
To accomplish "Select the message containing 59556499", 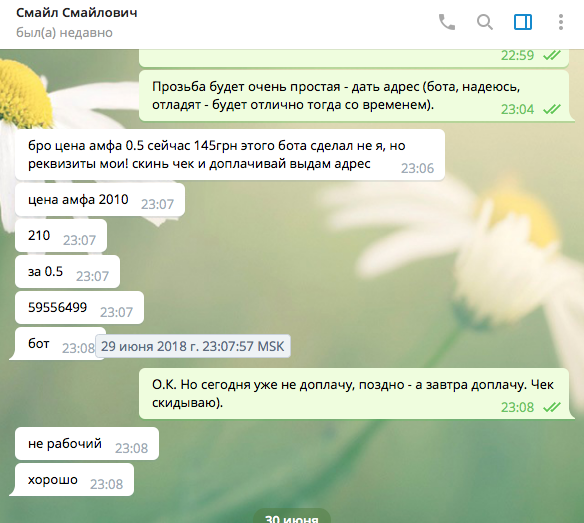I will [79, 308].
